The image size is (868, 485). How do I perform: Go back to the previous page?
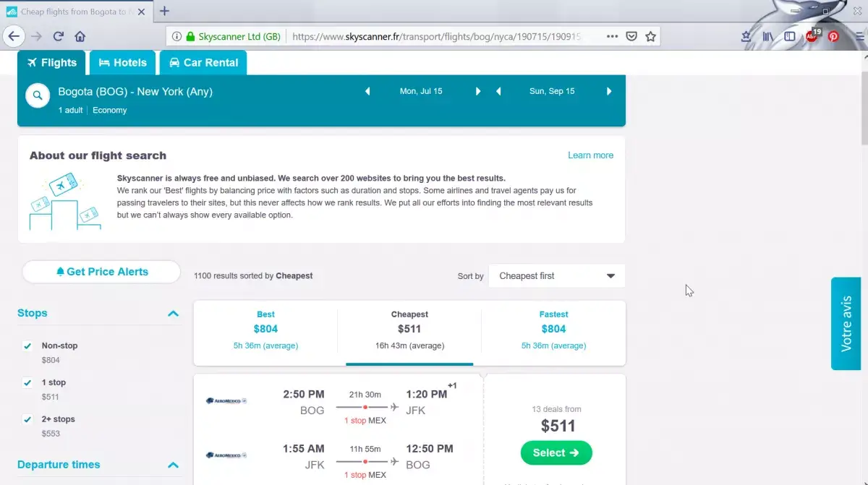[x=14, y=36]
